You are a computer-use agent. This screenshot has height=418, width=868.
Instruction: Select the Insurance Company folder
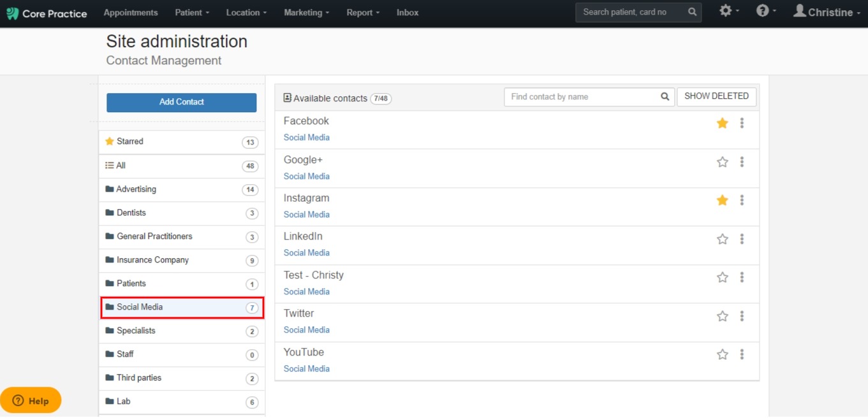click(182, 260)
